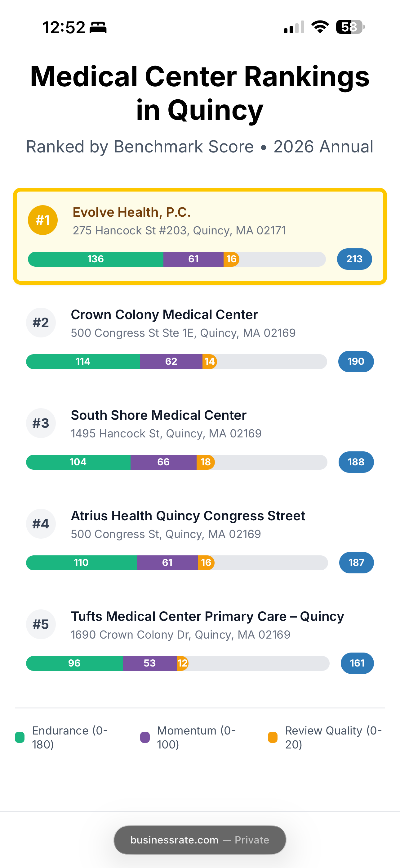
Task: Tap the 213 total score badge
Action: click(354, 259)
